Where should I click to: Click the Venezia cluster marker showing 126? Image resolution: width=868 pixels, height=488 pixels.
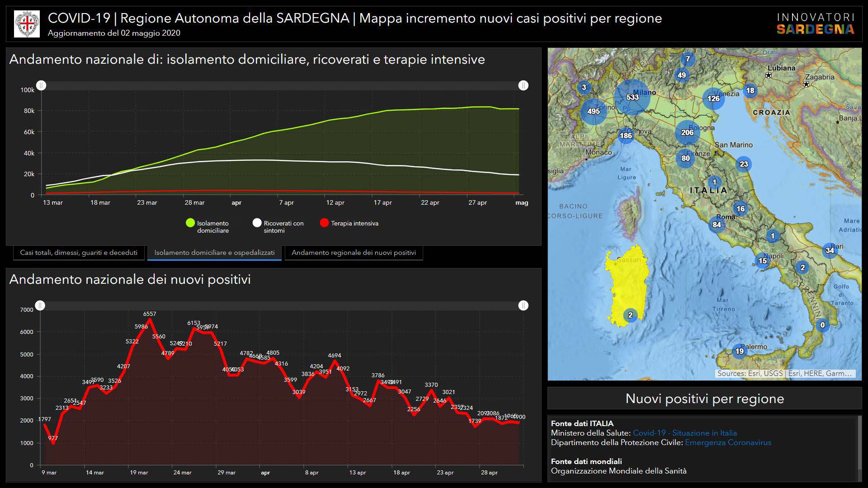coord(713,99)
